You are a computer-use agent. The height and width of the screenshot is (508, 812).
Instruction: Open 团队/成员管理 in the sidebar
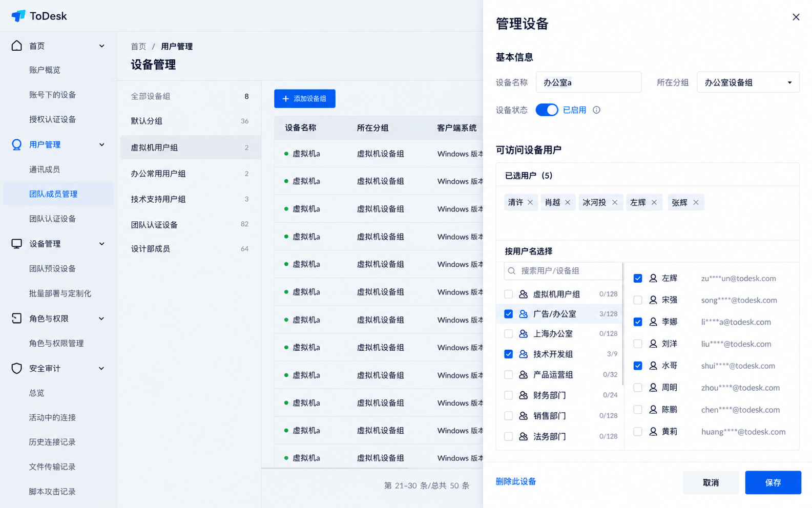[58, 194]
